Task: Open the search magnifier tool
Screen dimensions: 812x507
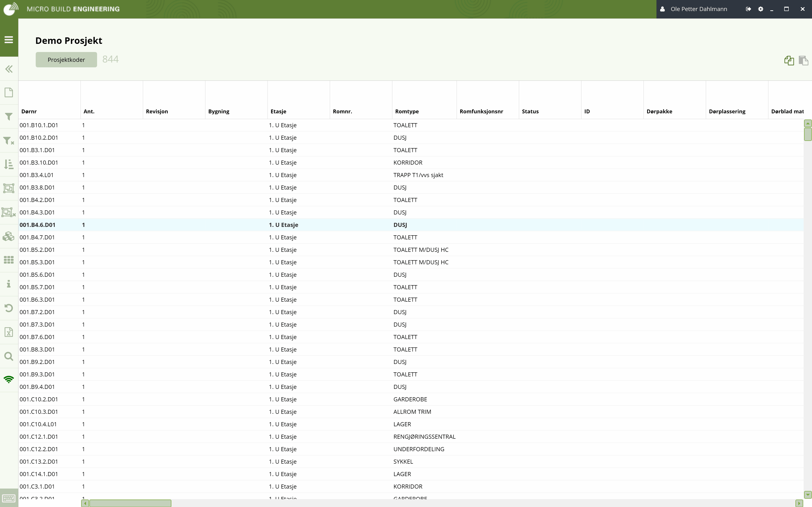Action: [9, 356]
